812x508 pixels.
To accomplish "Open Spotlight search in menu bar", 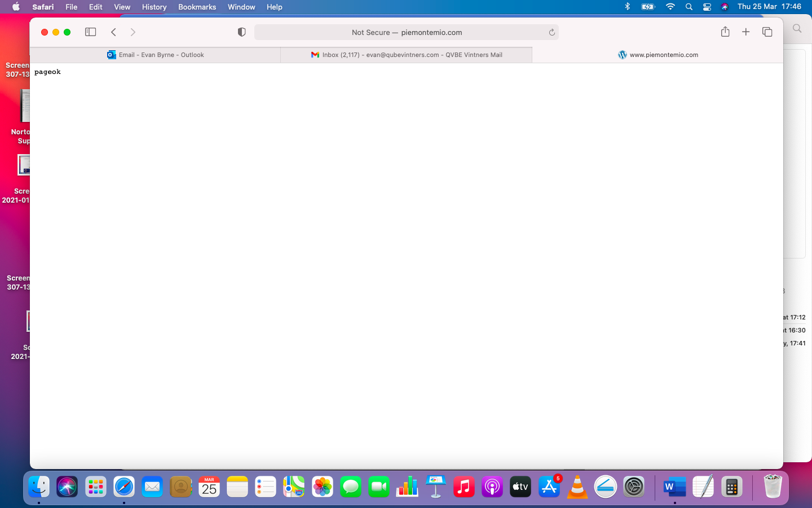I will tap(689, 7).
